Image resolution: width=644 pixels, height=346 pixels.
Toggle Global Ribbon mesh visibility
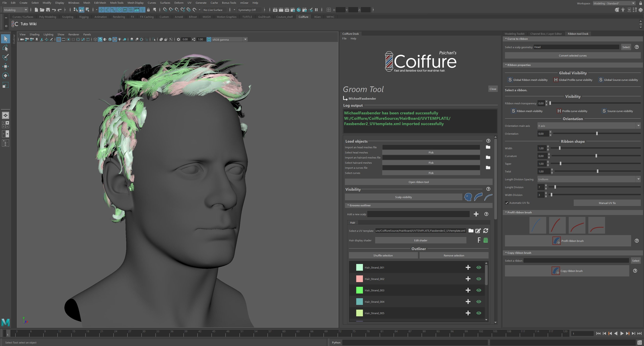pos(510,80)
